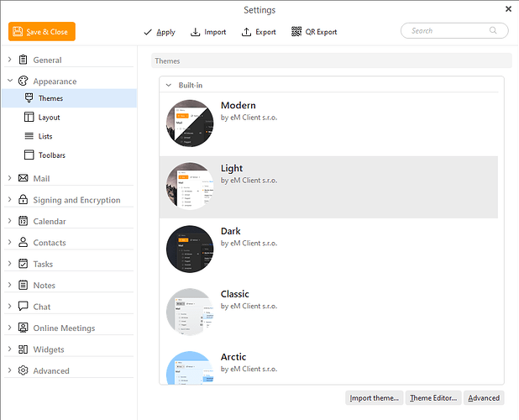
Task: Click the Calendar icon in sidebar
Action: [x=24, y=221]
